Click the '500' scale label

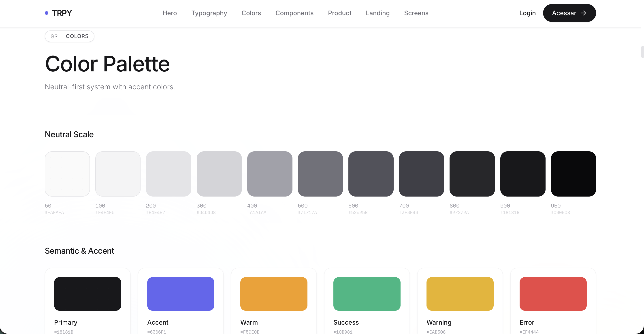303,206
